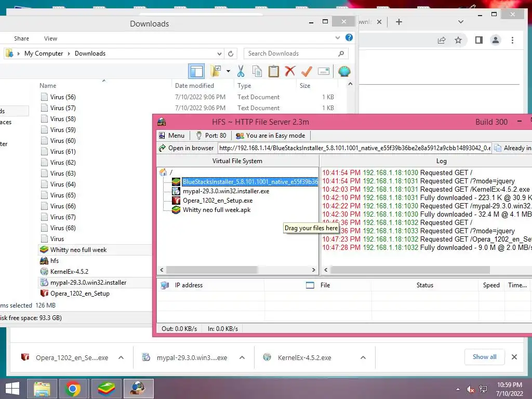Select mypal-29.3.0.win32.installer.exe in HFS tree
Viewport: 532px width, 399px height.
[x=226, y=191]
